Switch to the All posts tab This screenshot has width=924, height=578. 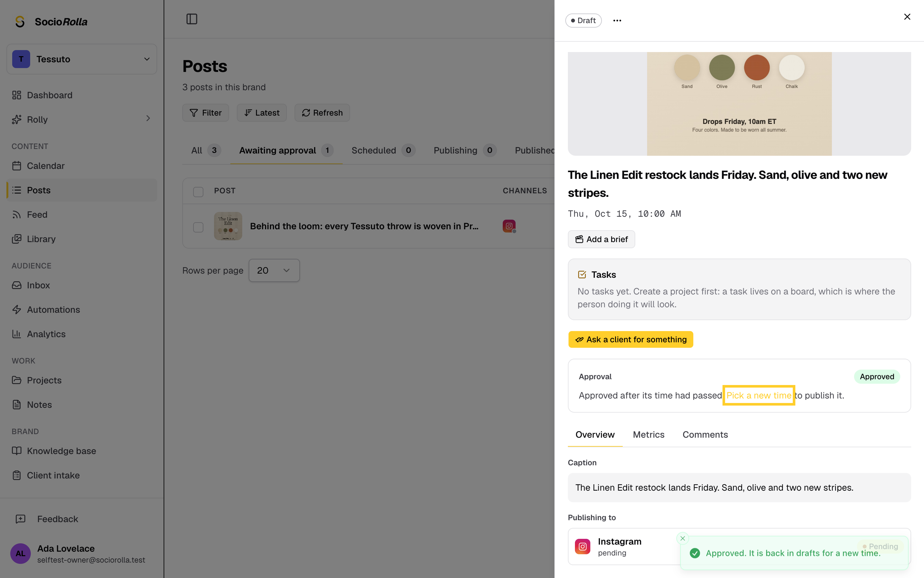206,151
